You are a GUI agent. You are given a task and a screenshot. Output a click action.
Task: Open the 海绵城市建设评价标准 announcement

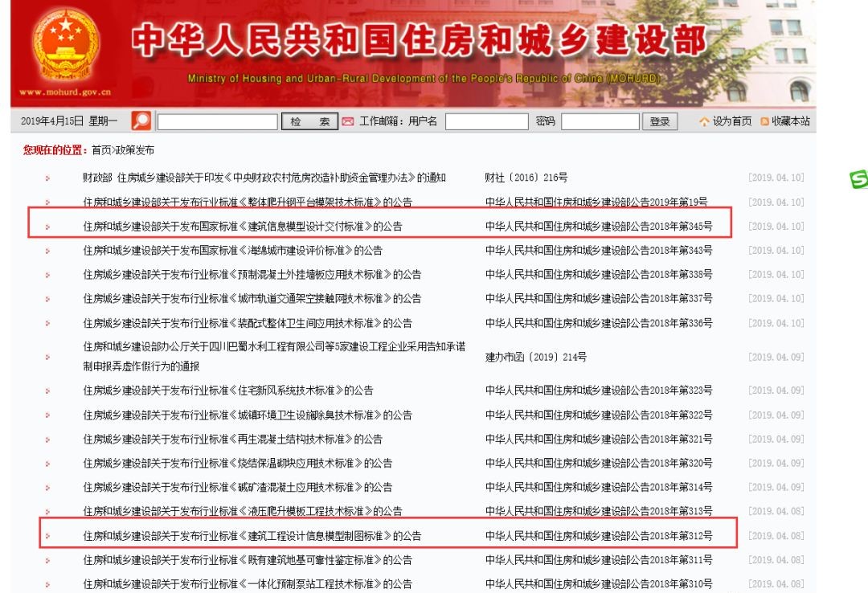coord(232,250)
